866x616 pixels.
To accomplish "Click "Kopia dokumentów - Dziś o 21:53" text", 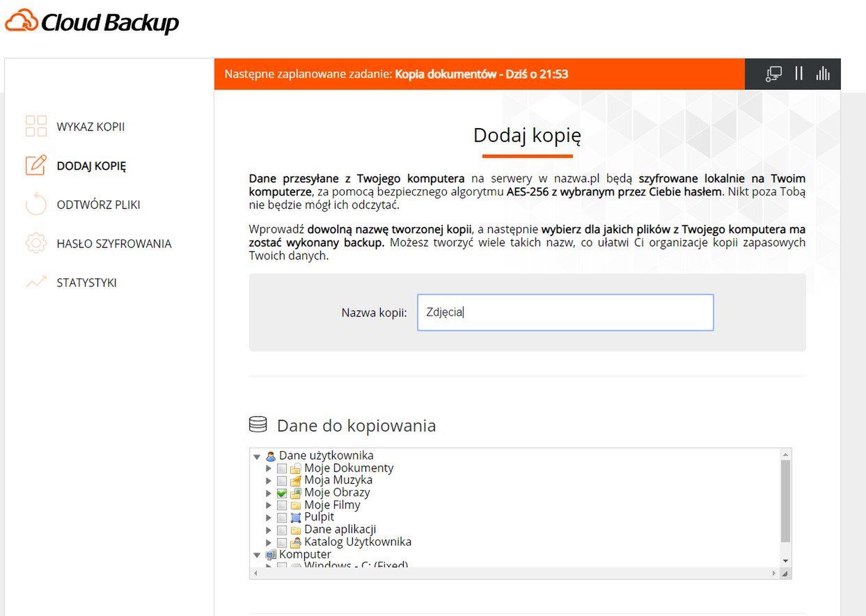I will coord(482,74).
